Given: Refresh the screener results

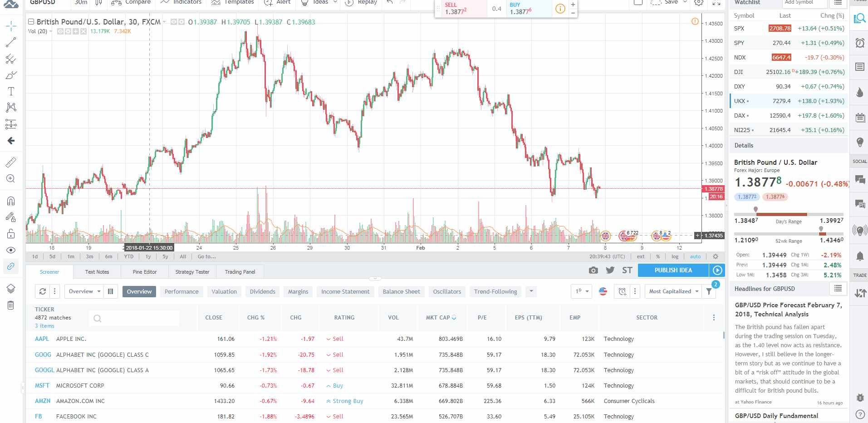Looking at the screenshot, I should click(42, 291).
